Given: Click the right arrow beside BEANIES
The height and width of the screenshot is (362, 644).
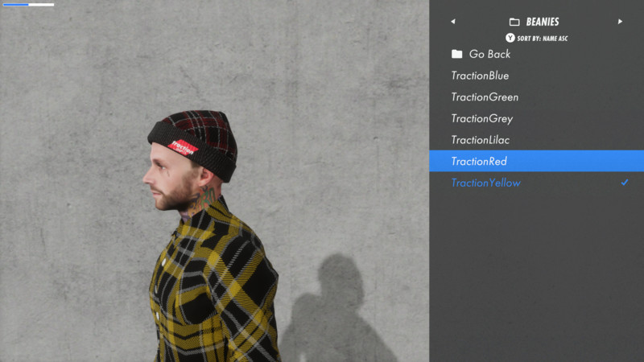Looking at the screenshot, I should coord(620,22).
